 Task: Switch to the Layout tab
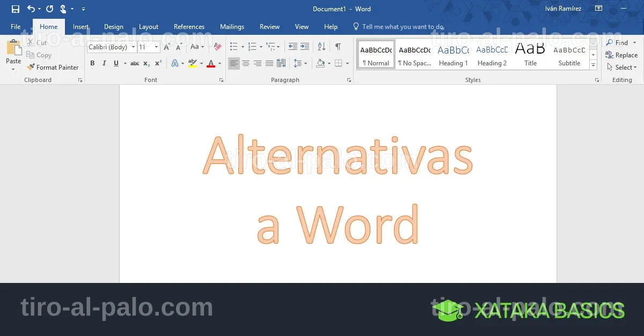click(x=149, y=27)
